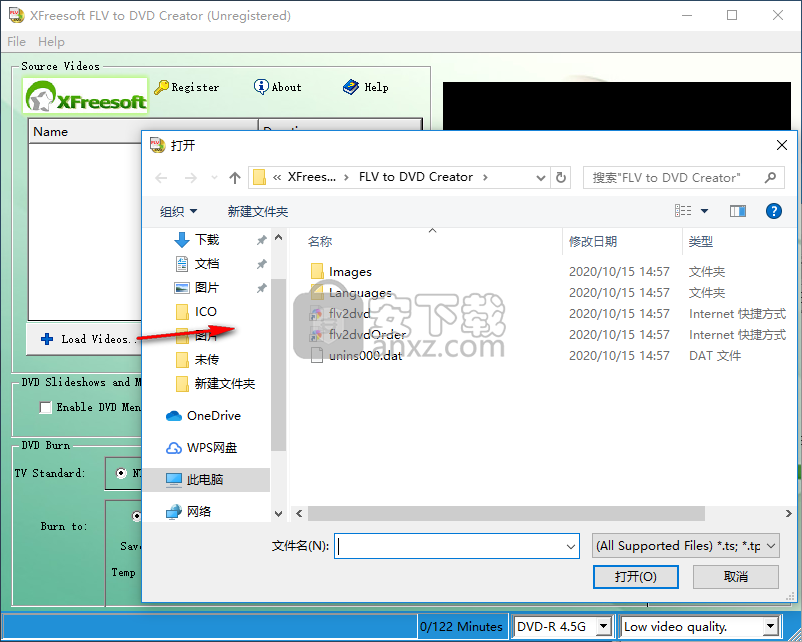Screen dimensions: 802x642
Task: Sort by the 修改日期 column header
Action: pos(593,241)
